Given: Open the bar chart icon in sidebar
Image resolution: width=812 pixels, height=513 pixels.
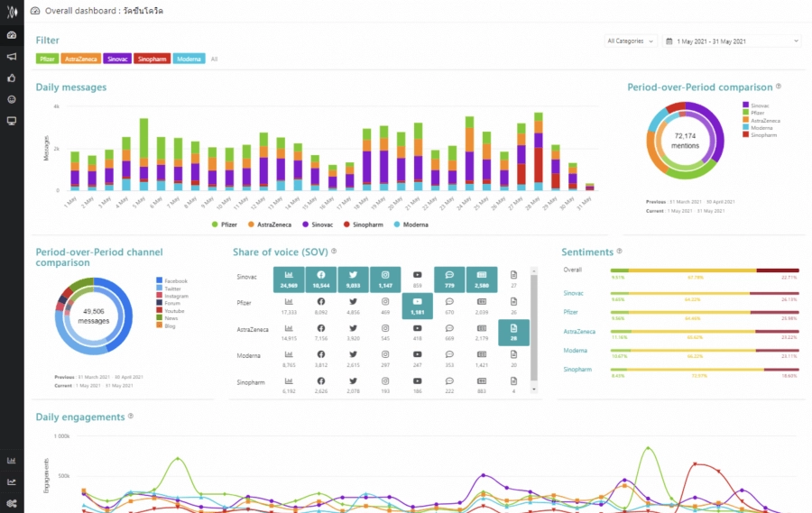Looking at the screenshot, I should 12,460.
